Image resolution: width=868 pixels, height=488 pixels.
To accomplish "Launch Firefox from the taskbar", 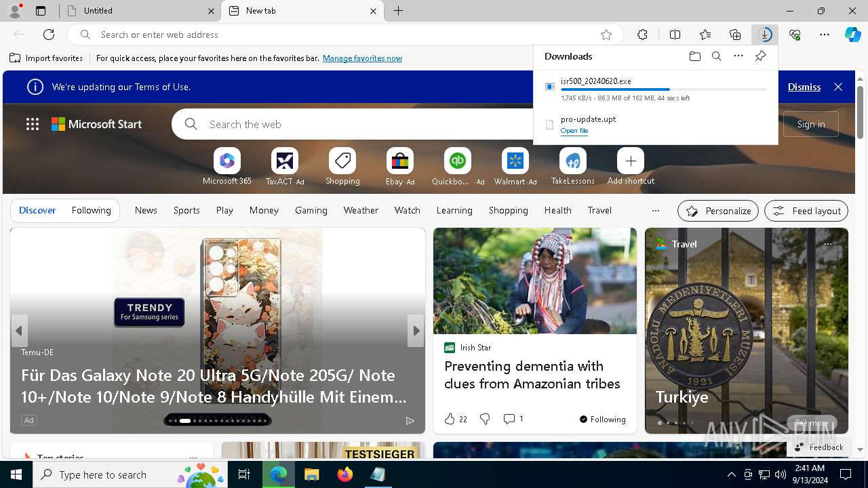I will point(345,474).
